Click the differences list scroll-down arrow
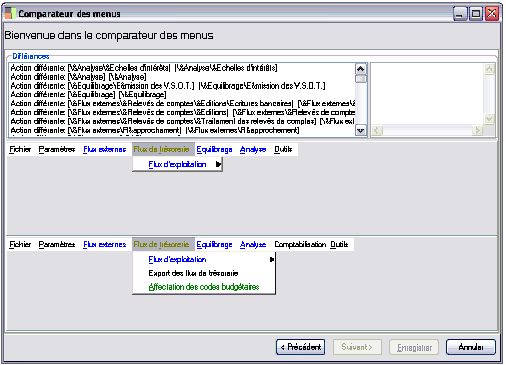506x365 pixels. coord(360,130)
